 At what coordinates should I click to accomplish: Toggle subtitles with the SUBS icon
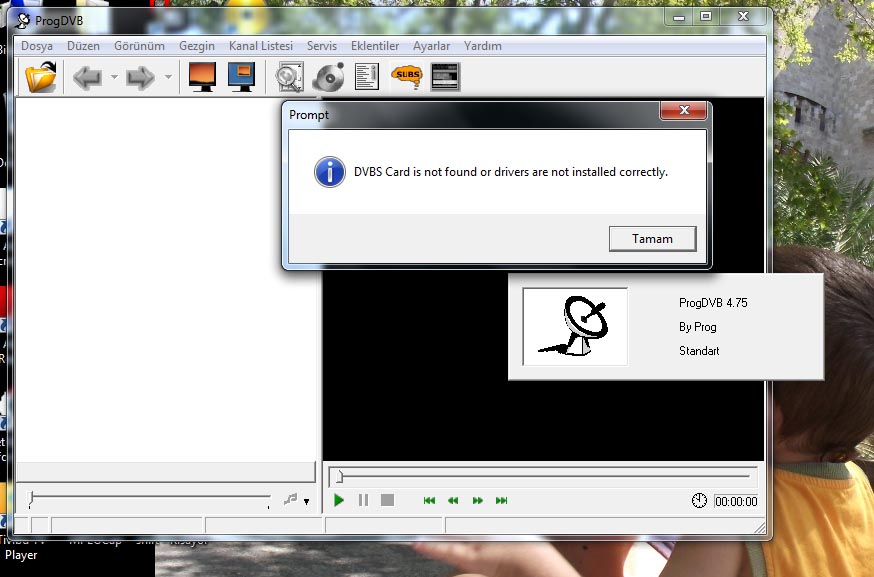(407, 77)
